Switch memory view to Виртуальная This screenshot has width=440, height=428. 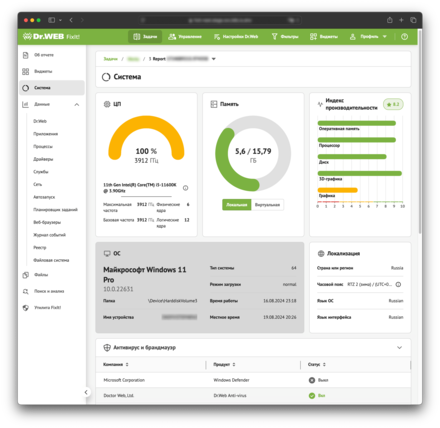[267, 205]
